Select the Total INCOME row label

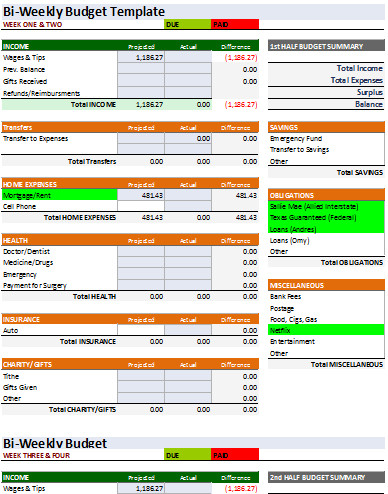point(93,105)
